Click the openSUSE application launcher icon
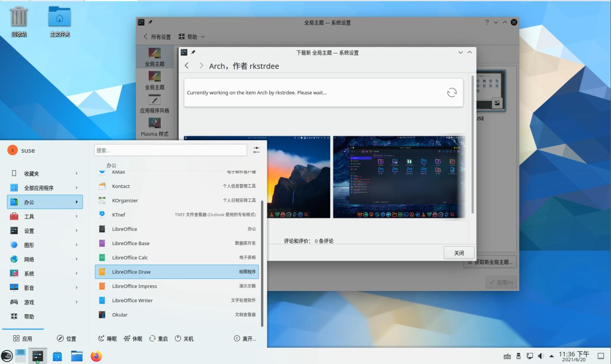This screenshot has height=364, width=611. [x=7, y=356]
